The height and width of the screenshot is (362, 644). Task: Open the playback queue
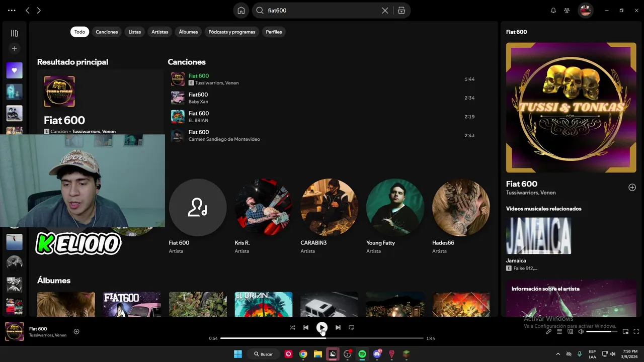(559, 331)
